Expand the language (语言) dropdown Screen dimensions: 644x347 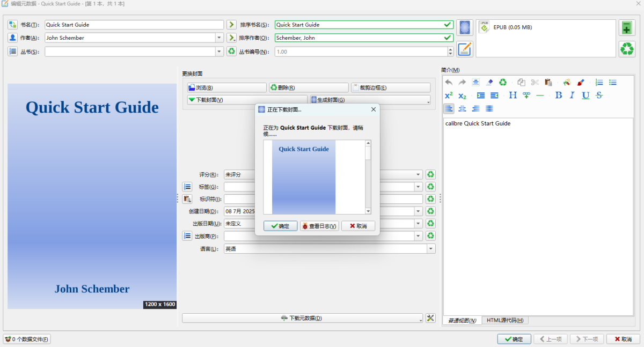[430, 249]
